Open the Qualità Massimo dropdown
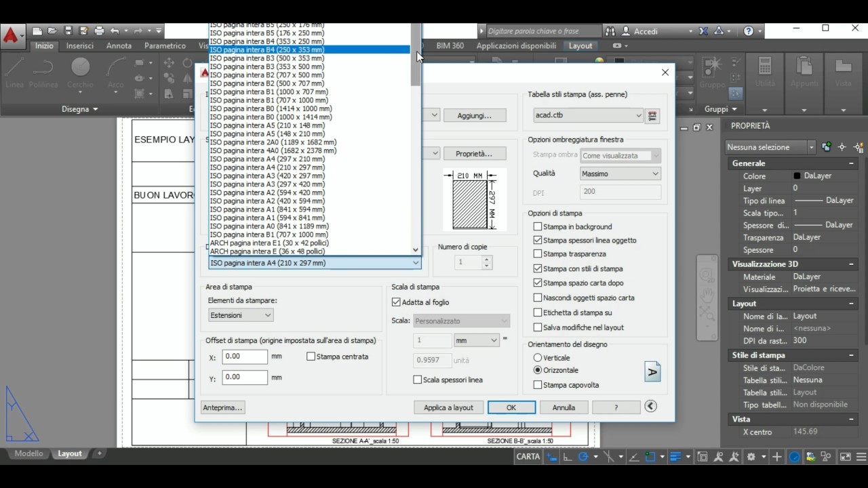868x488 pixels. tap(620, 174)
